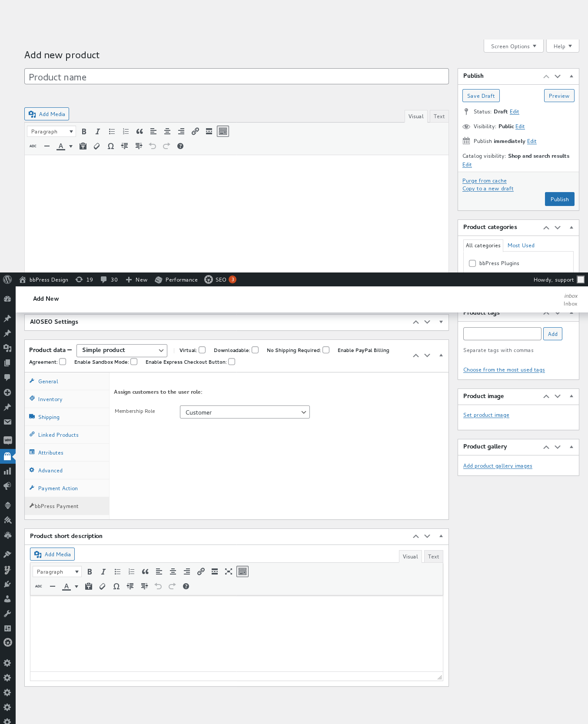
Task: Expand Screen Options panel
Action: (514, 46)
